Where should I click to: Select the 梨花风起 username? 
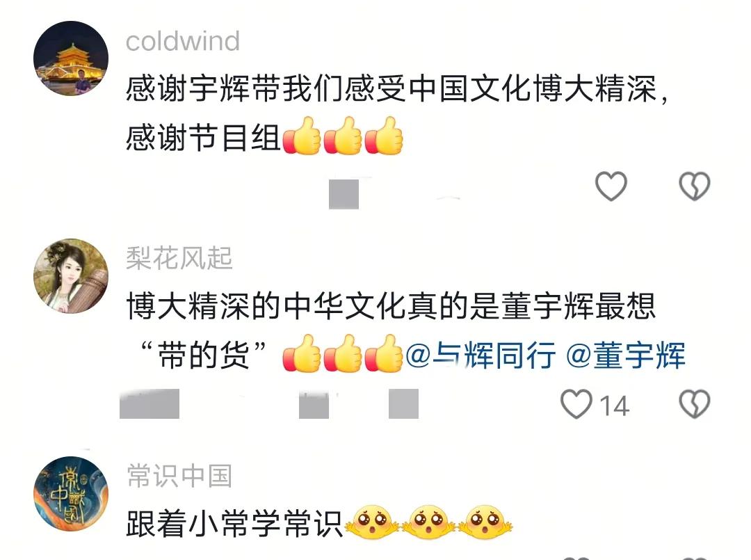(179, 259)
